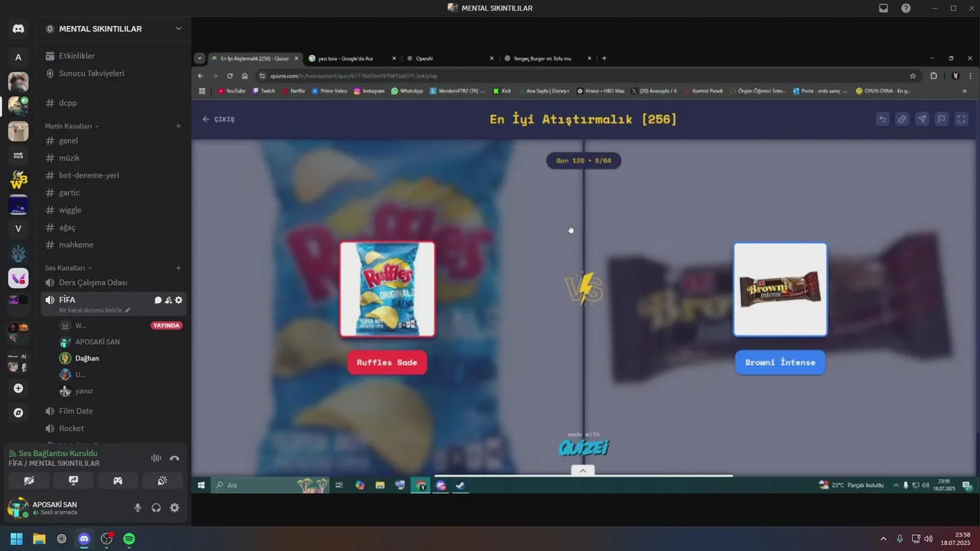Open the mahkeme text channel

tap(113, 245)
